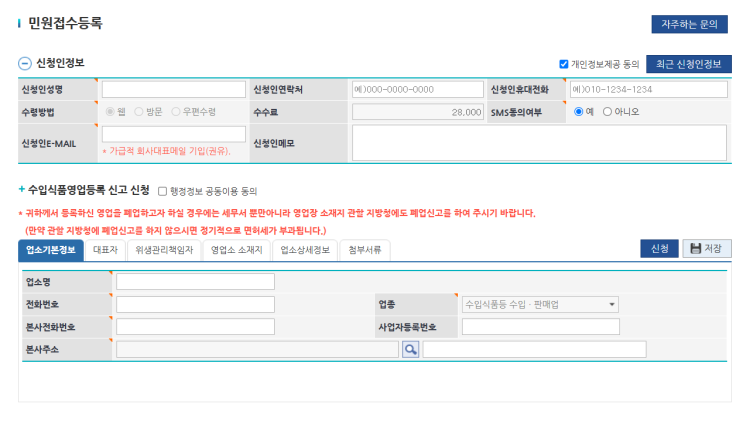The height and width of the screenshot is (421, 743).
Task: Collapse the 신청인정보 section with the minus icon
Action: 25,64
